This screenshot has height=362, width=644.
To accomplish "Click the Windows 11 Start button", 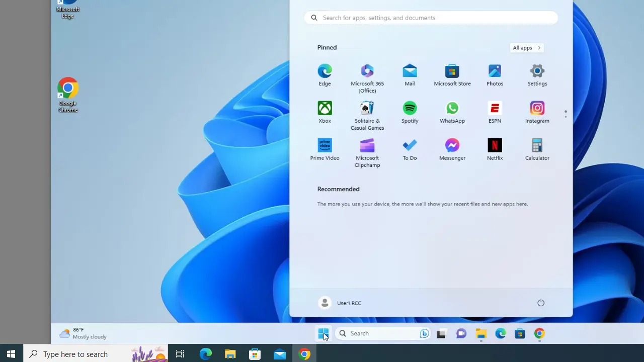I will 323,333.
